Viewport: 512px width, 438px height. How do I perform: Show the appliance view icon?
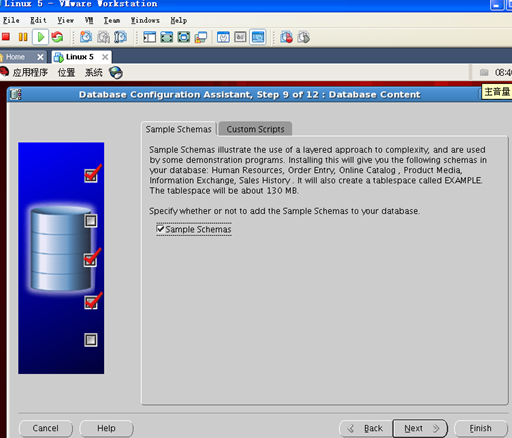240,37
